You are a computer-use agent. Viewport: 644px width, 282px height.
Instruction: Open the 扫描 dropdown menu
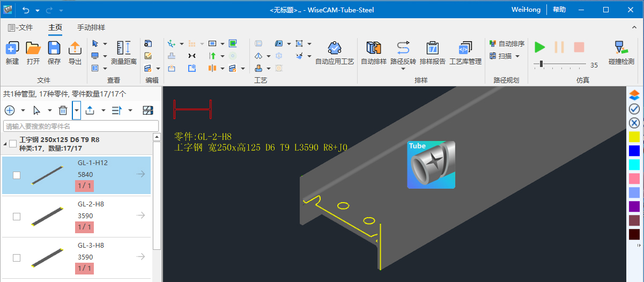click(517, 56)
